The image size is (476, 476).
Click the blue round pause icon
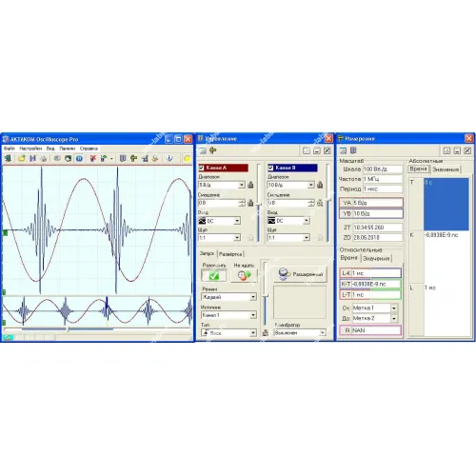tap(79, 158)
